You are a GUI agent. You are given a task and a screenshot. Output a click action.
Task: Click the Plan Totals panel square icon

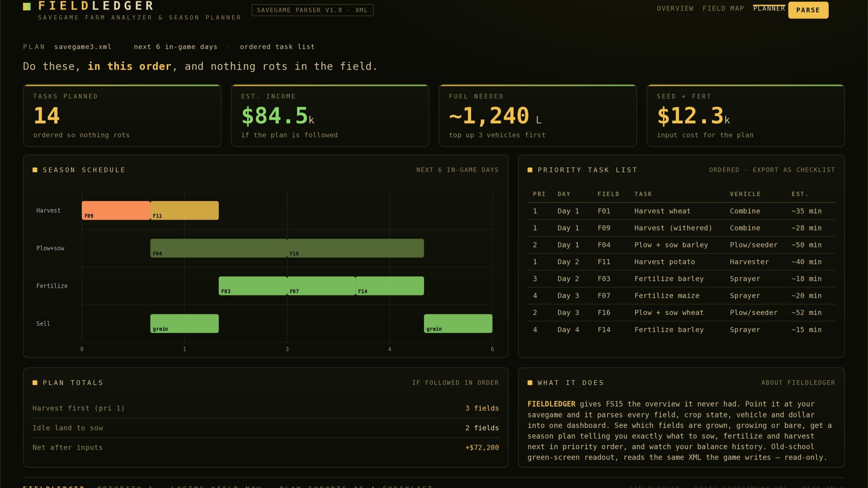click(35, 383)
